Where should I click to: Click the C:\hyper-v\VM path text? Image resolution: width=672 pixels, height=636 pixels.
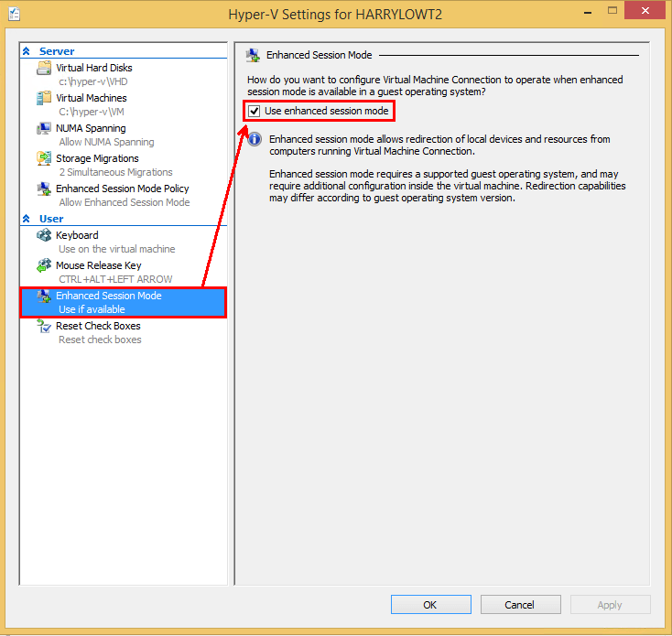(92, 112)
